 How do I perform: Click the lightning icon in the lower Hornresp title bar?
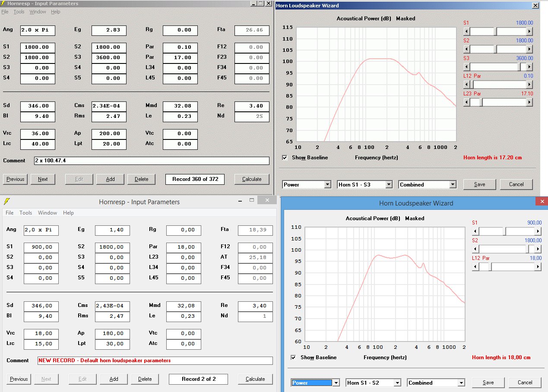(6, 202)
